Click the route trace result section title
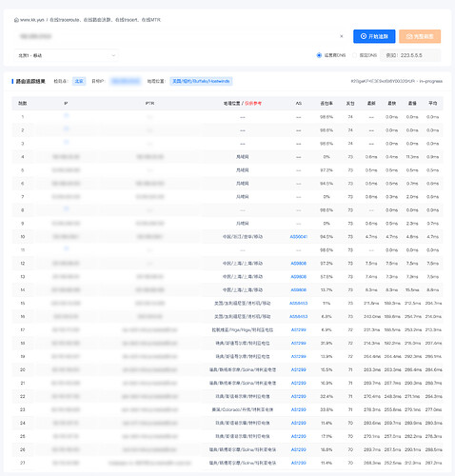Screen dimensions: 455x476 [x=30, y=82]
